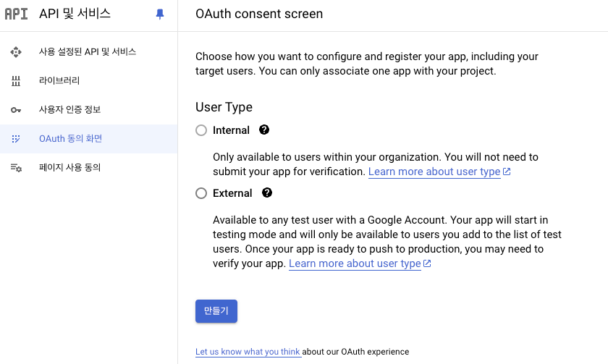Image resolution: width=608 pixels, height=364 pixels.
Task: Open 사용 설정된 API 및 서비스 menu item
Action: (89, 52)
